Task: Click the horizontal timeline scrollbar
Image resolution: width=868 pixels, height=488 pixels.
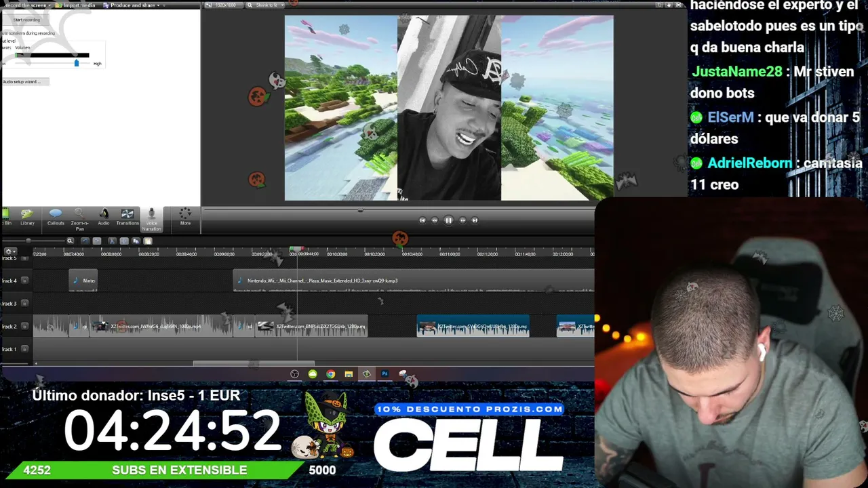Action: point(254,363)
